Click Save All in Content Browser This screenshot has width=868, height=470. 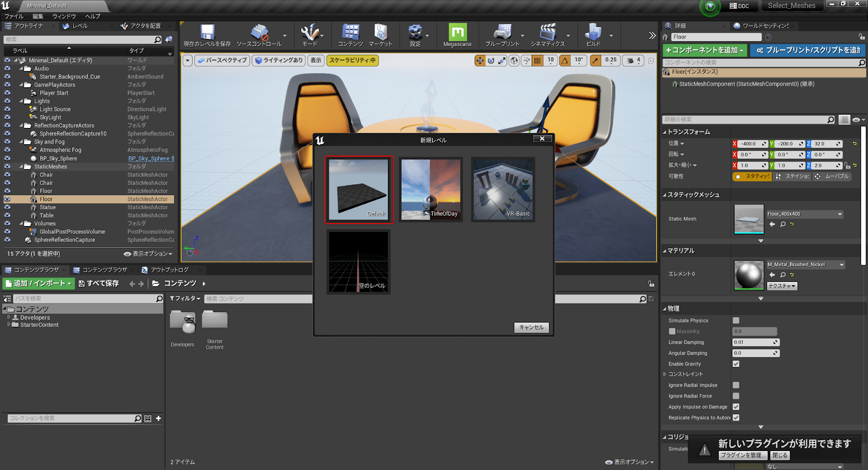[99, 284]
